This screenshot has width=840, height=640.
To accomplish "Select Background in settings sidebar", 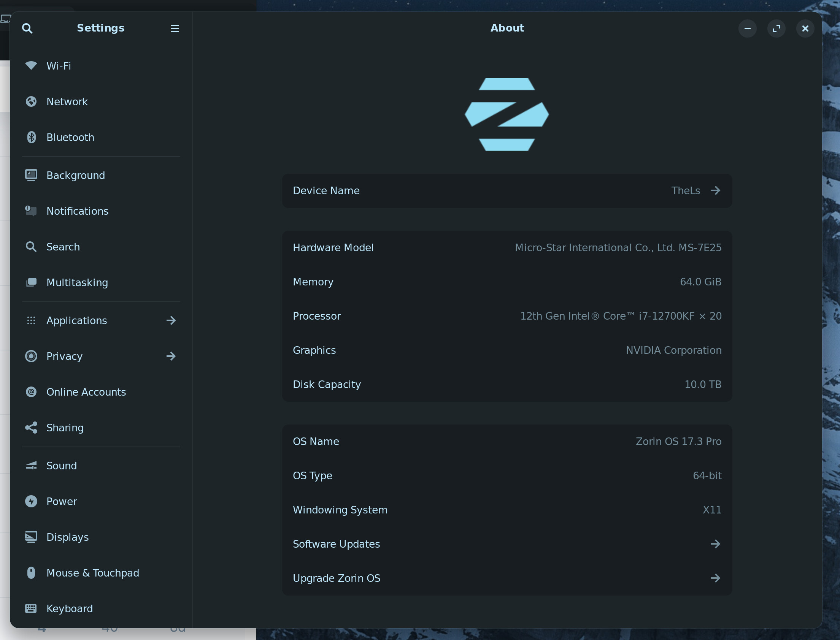I will (x=75, y=175).
